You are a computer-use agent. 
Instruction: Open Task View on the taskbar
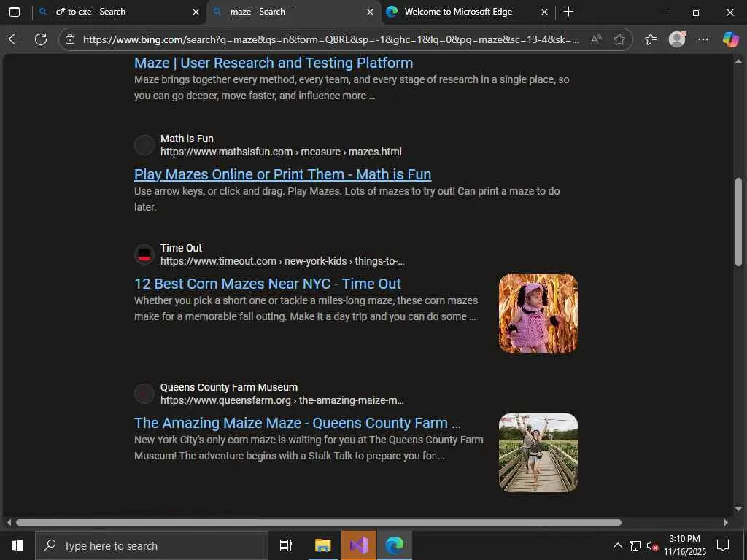pos(286,545)
